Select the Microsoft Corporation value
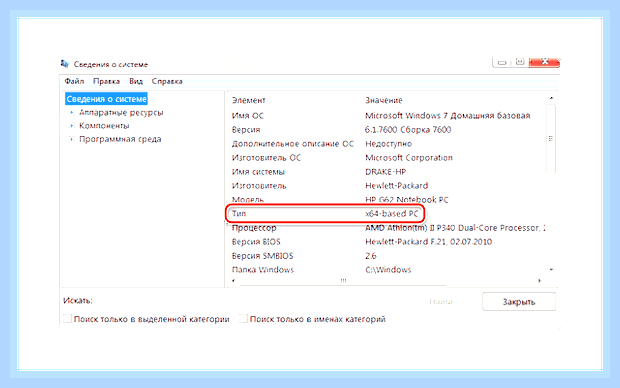The image size is (620, 388). pos(409,158)
